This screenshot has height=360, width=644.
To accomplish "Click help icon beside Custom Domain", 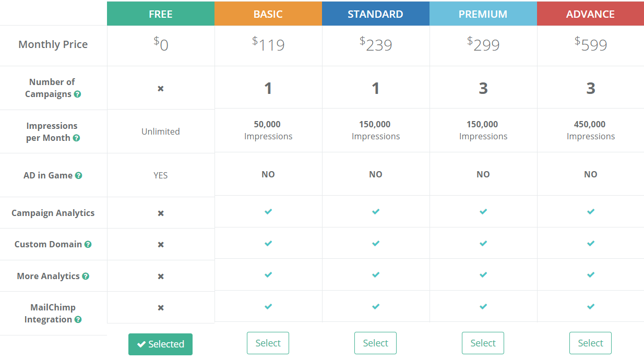I will pyautogui.click(x=88, y=244).
